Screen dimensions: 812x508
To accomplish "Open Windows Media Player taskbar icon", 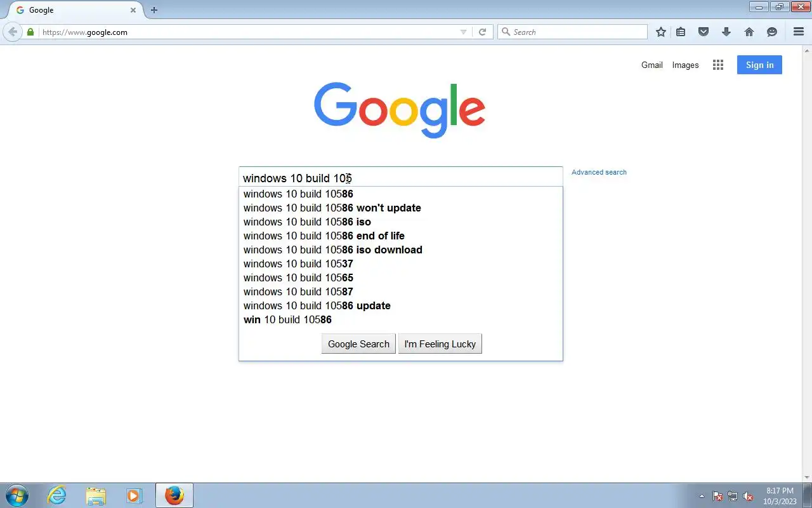I will pos(134,495).
